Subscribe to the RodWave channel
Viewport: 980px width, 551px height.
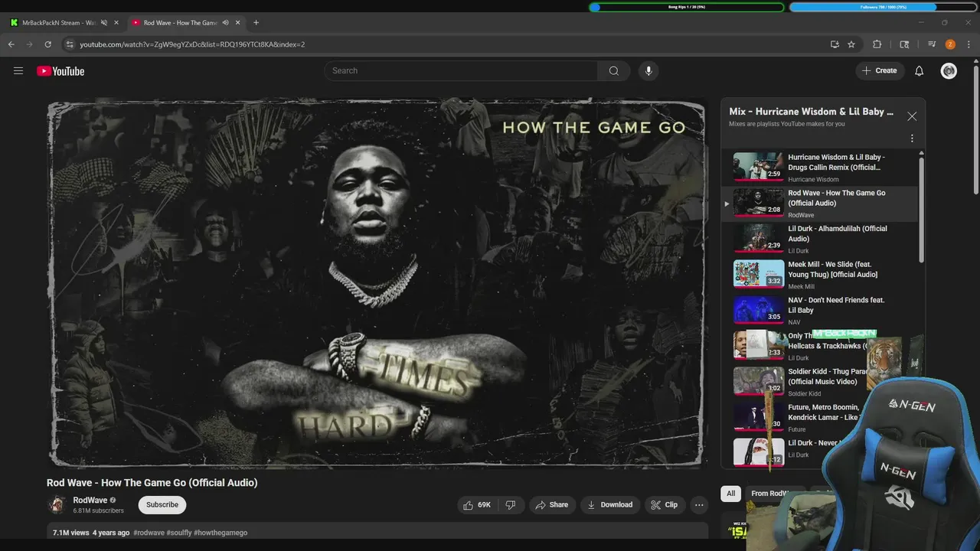click(162, 505)
